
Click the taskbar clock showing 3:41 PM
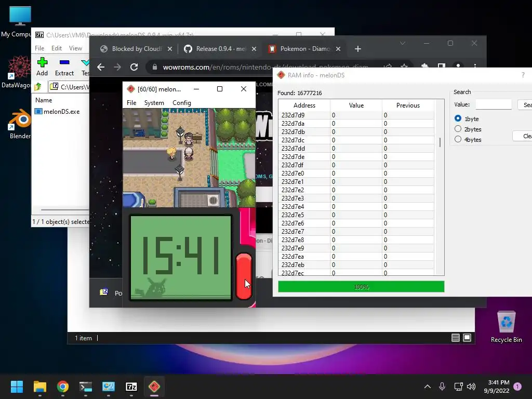click(x=497, y=387)
